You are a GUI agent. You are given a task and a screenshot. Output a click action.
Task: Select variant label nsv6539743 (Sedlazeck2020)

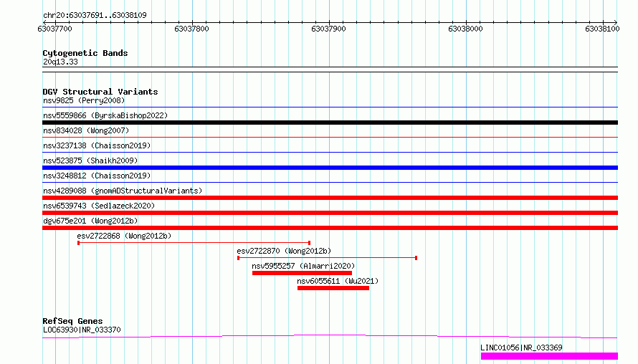coord(99,206)
